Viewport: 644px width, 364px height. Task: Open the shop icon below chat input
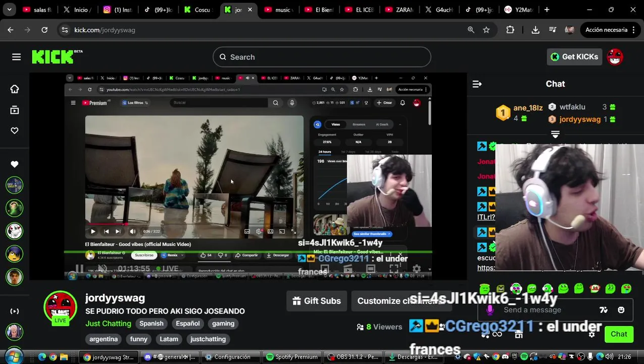(518, 334)
